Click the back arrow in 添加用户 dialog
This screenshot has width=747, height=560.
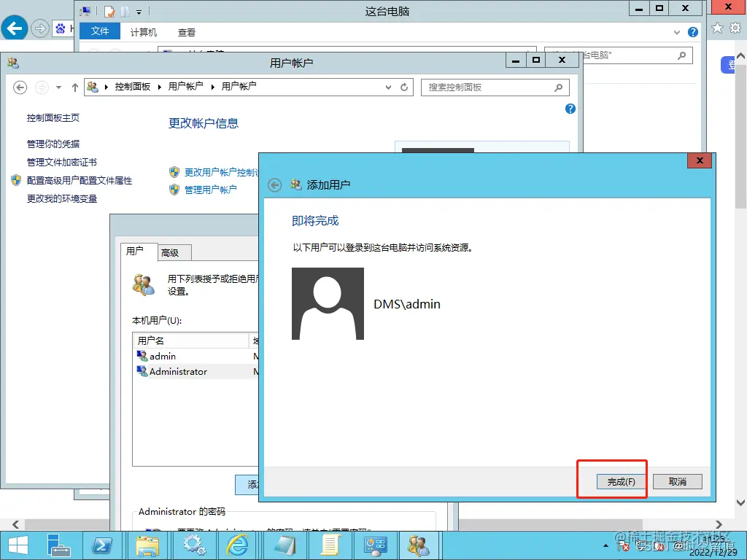[x=274, y=184]
